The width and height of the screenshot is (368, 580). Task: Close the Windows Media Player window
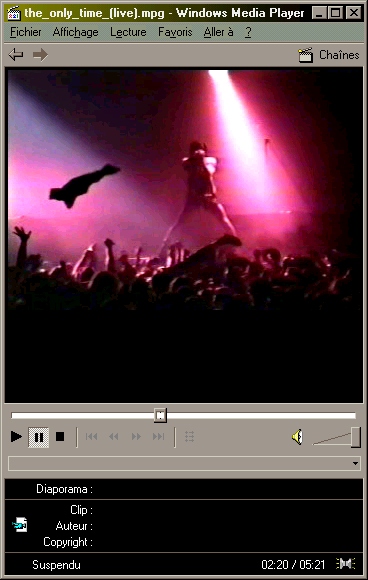[x=354, y=13]
